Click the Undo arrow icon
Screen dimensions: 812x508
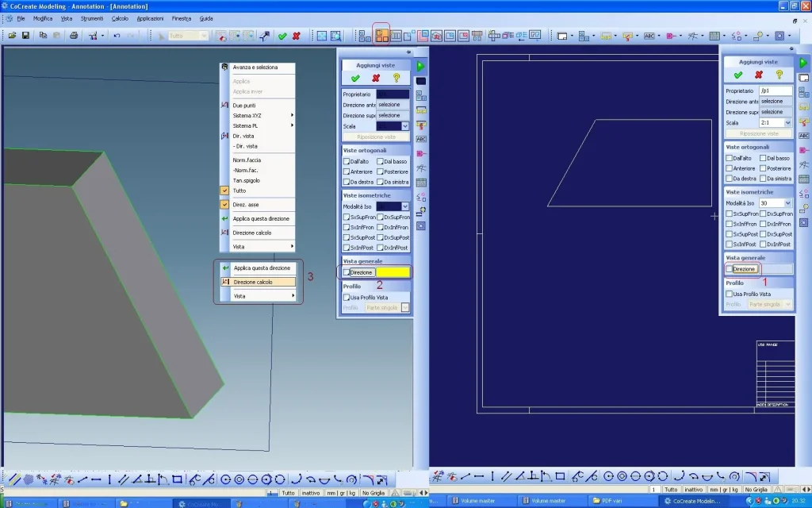point(117,36)
